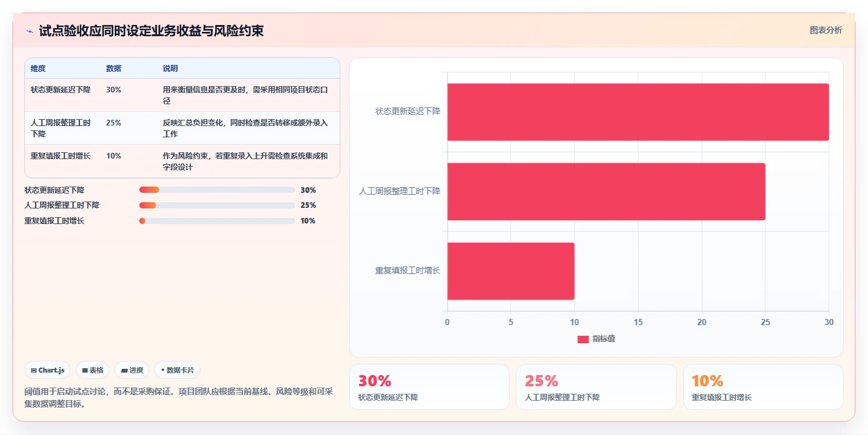
Task: Select the 表格 tag chip
Action: (92, 370)
